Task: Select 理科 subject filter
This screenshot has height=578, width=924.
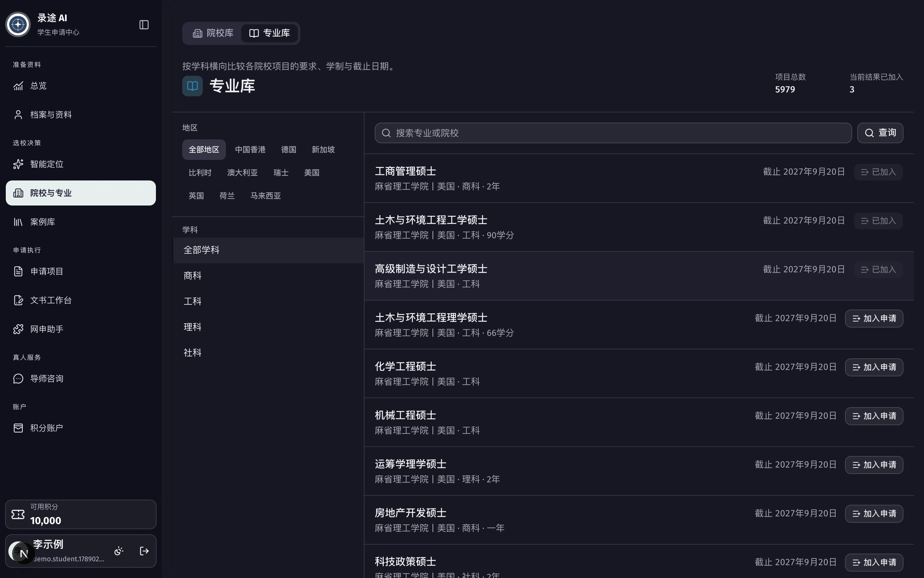Action: [268, 327]
